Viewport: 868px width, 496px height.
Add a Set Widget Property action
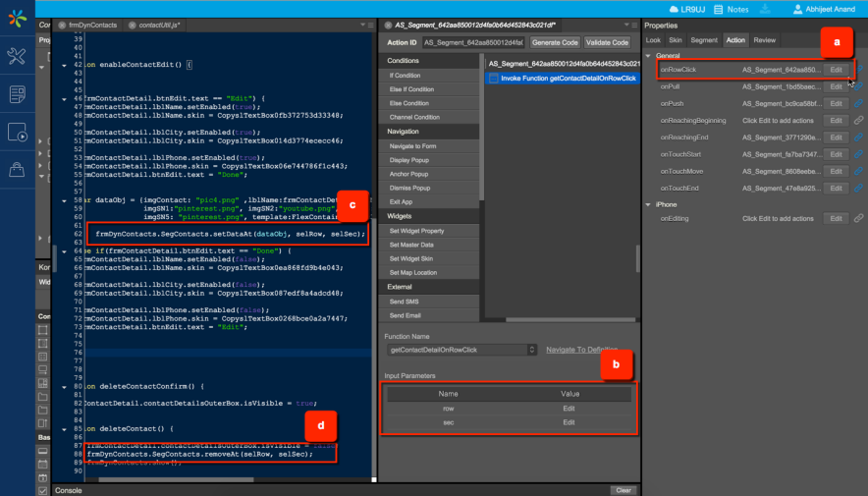tap(429, 231)
